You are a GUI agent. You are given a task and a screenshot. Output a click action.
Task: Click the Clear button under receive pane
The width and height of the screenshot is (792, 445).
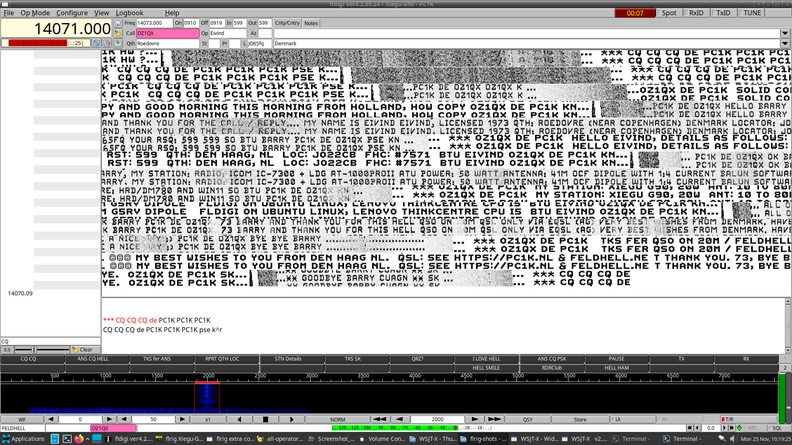pos(85,349)
